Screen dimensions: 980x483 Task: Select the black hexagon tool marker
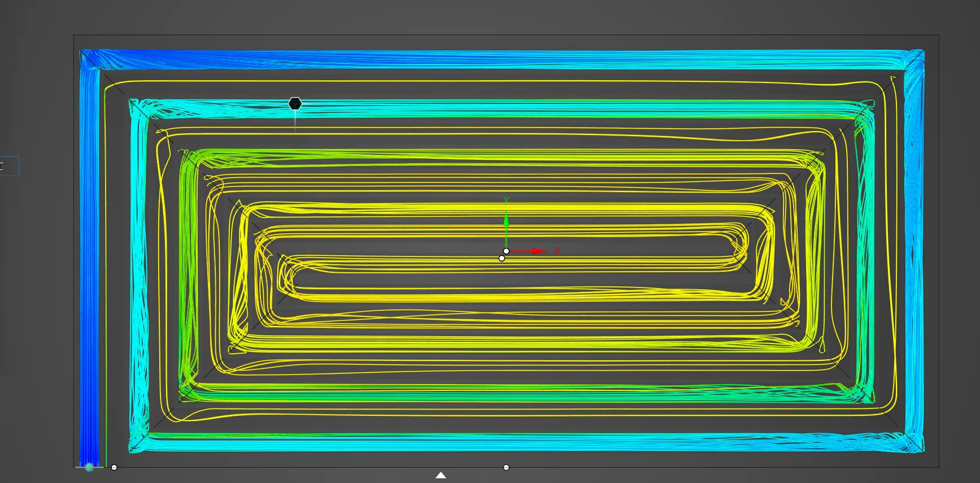point(295,103)
